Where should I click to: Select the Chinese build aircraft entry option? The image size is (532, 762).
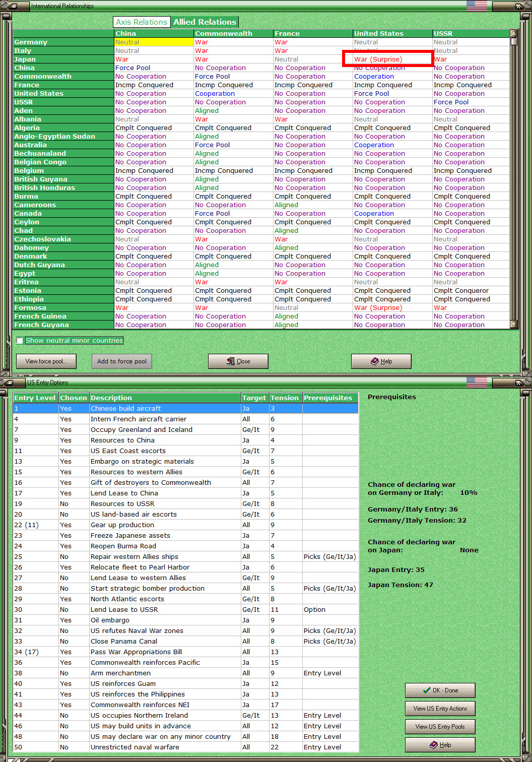pos(185,409)
